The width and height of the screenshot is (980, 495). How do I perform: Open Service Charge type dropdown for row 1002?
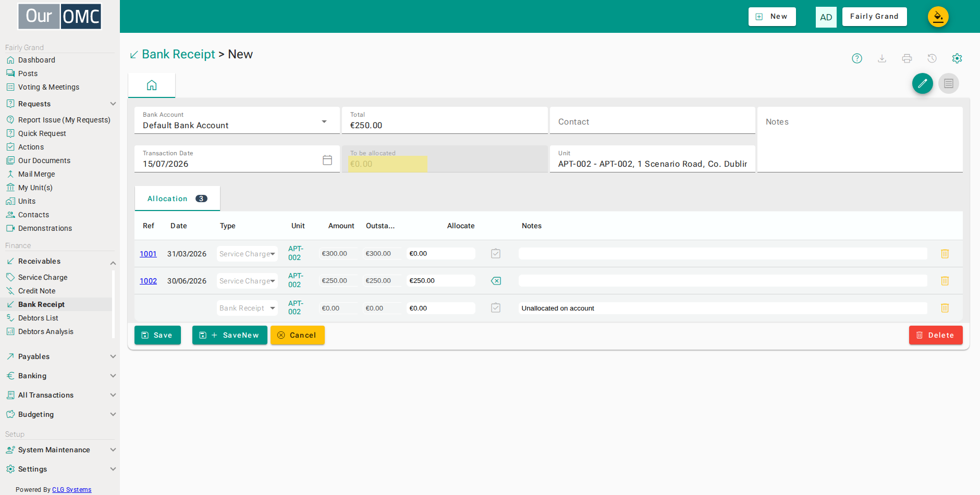point(247,281)
